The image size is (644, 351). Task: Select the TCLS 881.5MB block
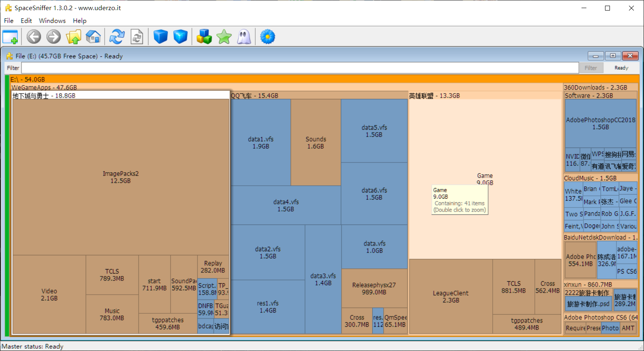pyautogui.click(x=513, y=287)
